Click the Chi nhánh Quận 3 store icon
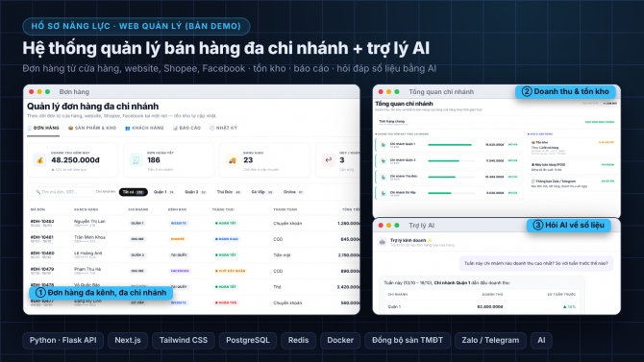 pos(384,160)
